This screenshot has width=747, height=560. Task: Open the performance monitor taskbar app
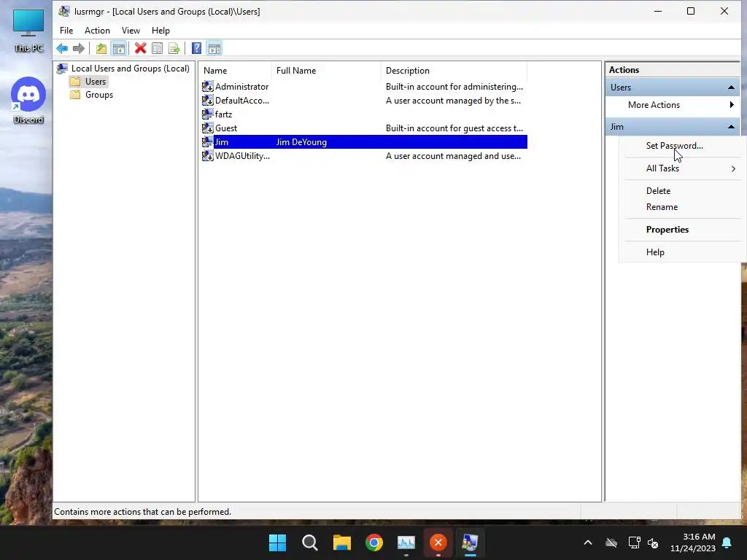[406, 542]
